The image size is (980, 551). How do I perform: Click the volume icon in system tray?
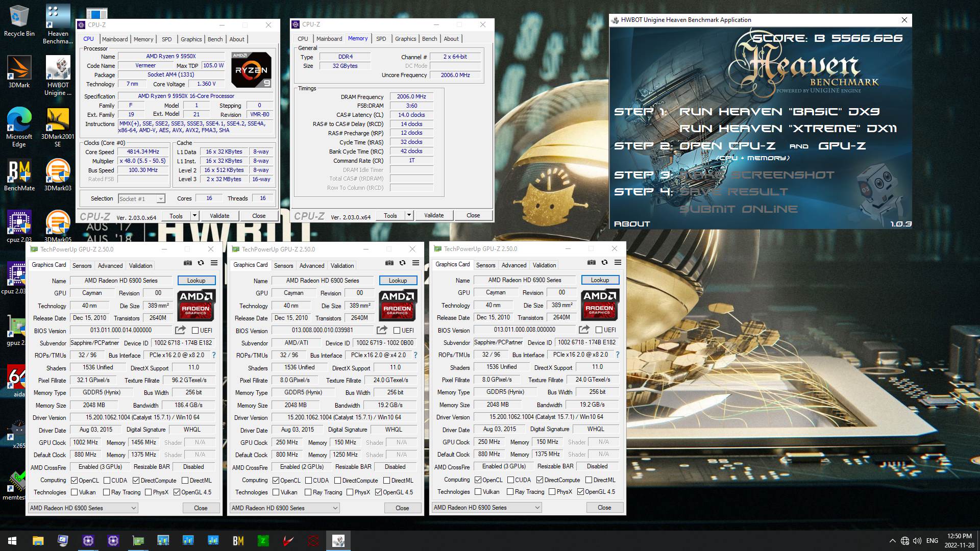point(917,541)
